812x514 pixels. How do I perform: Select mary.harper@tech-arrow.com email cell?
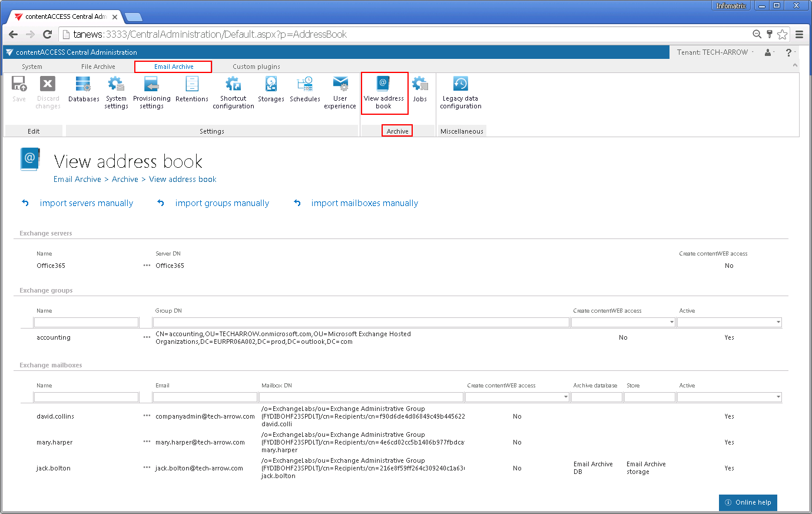point(200,442)
